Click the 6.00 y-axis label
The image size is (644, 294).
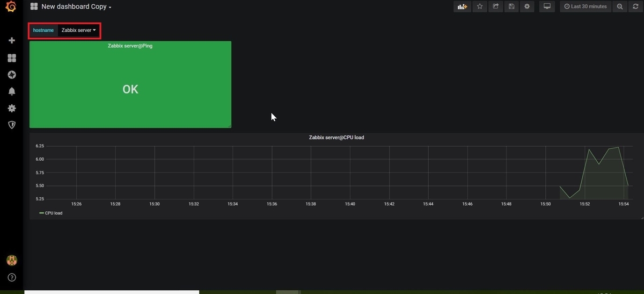40,159
